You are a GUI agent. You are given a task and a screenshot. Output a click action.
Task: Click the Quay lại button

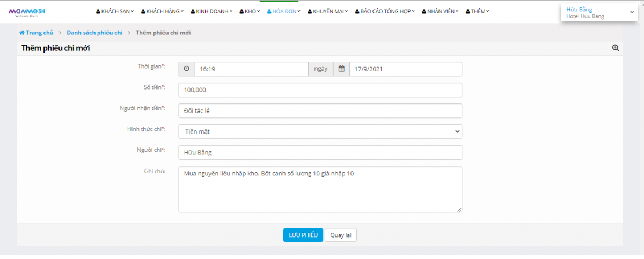pos(340,235)
